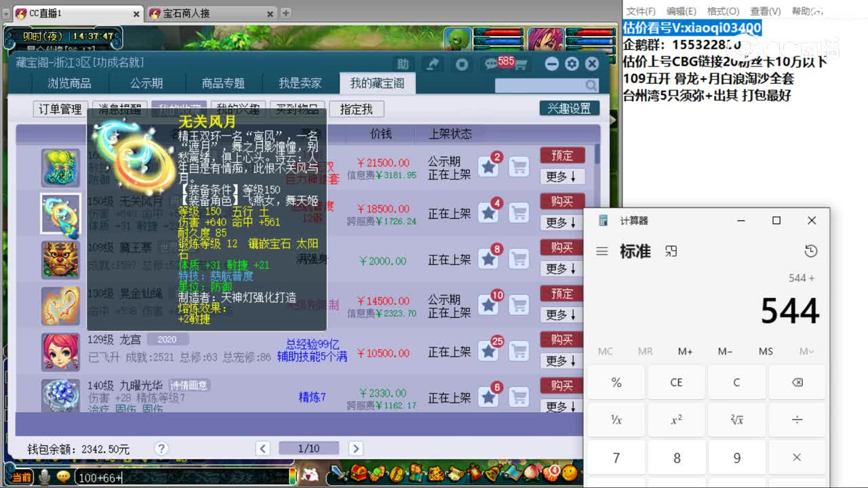The height and width of the screenshot is (488, 868).
Task: Click 订单管理 button
Action: [x=60, y=109]
